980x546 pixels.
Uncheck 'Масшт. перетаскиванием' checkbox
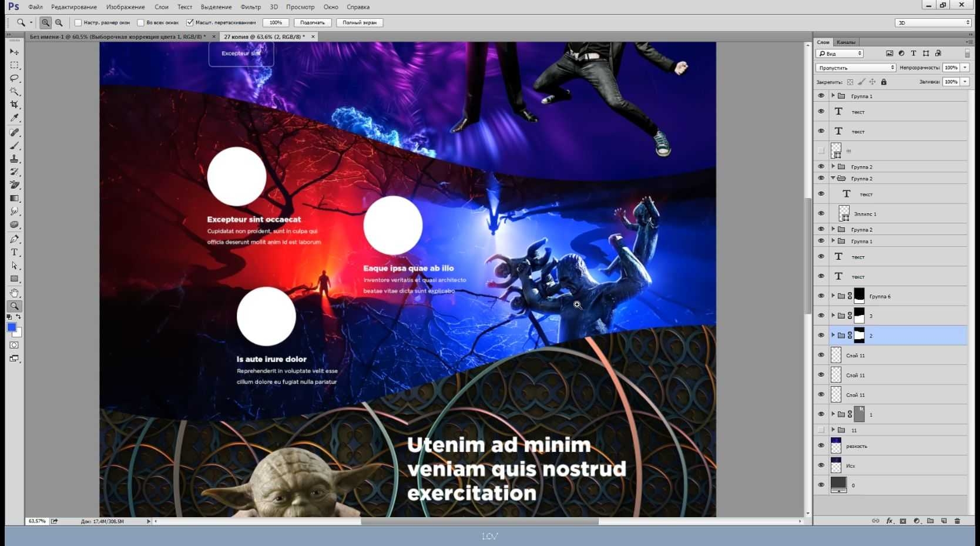pyautogui.click(x=190, y=23)
